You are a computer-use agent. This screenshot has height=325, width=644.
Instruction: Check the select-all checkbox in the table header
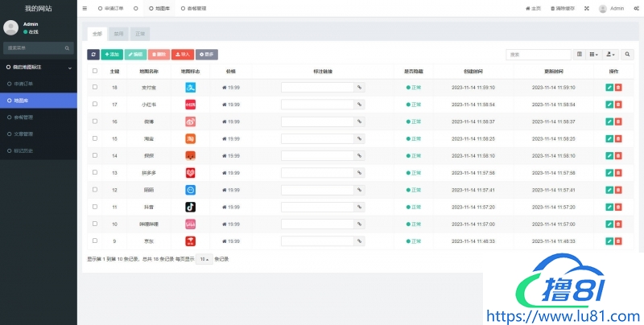[95, 71]
